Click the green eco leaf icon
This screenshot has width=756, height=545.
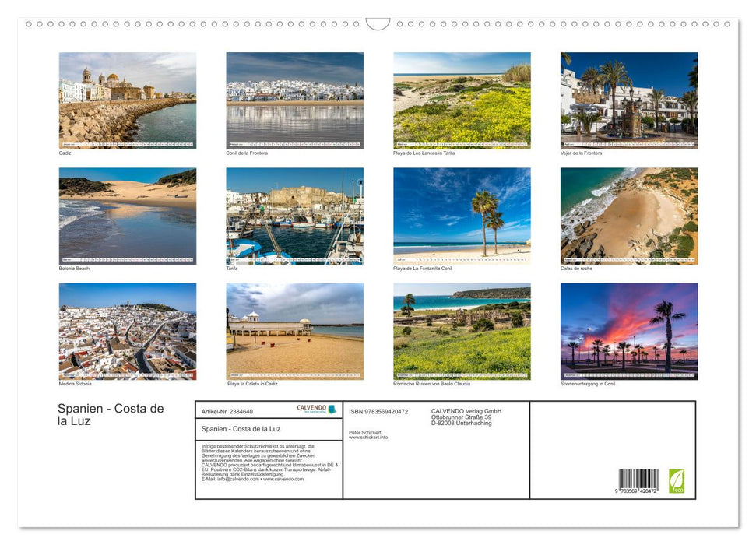676,481
